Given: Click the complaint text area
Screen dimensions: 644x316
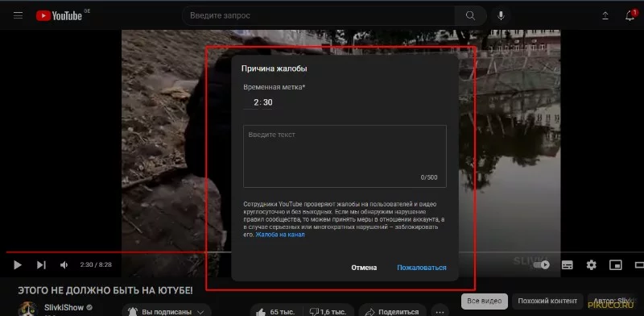Looking at the screenshot, I should (345, 156).
